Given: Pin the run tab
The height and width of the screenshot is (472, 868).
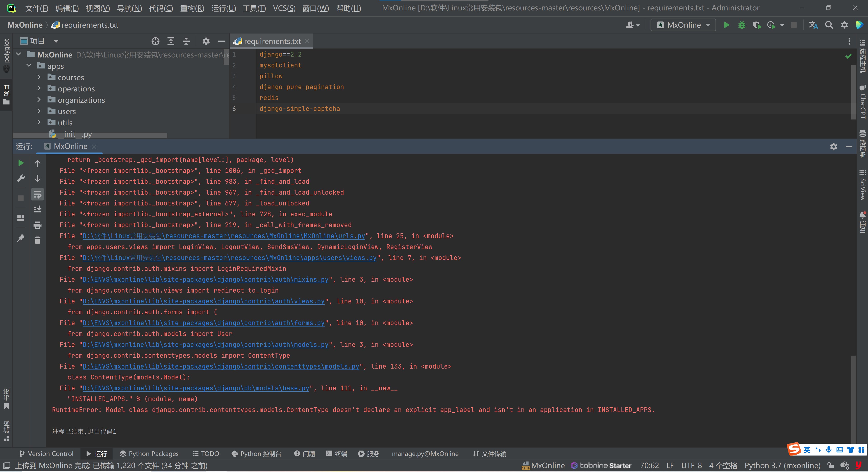Looking at the screenshot, I should click(21, 238).
